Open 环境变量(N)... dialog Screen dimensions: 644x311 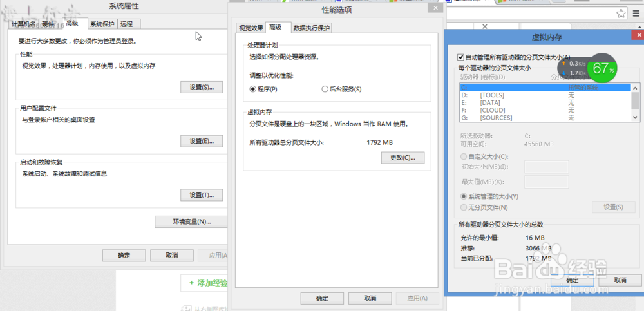pyautogui.click(x=191, y=222)
